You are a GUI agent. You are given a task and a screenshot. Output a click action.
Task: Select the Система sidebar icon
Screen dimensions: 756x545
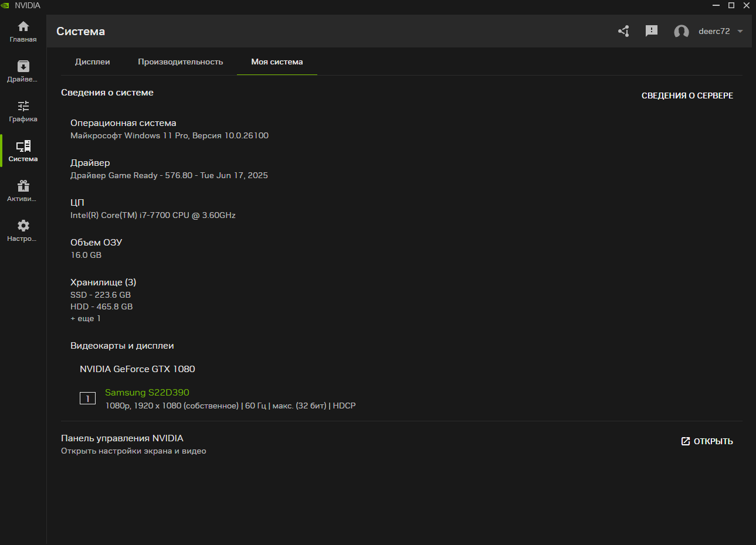(23, 146)
